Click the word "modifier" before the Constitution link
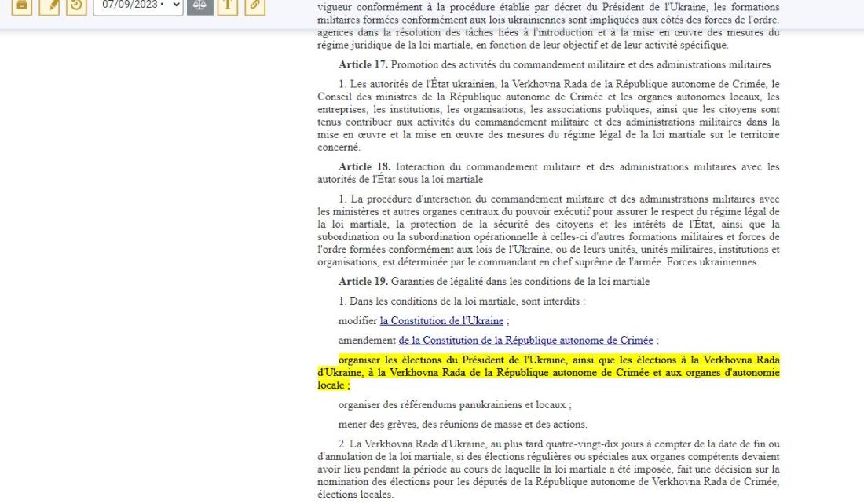The width and height of the screenshot is (864, 504). [357, 320]
